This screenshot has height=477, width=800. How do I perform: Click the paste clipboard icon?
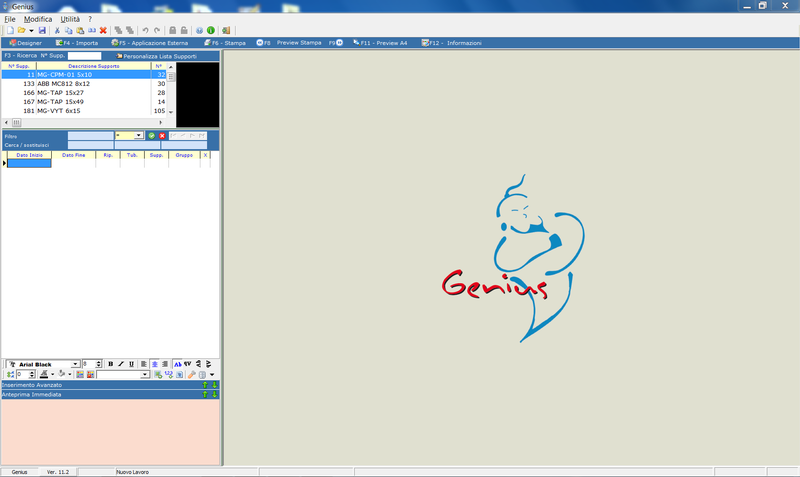(x=80, y=31)
